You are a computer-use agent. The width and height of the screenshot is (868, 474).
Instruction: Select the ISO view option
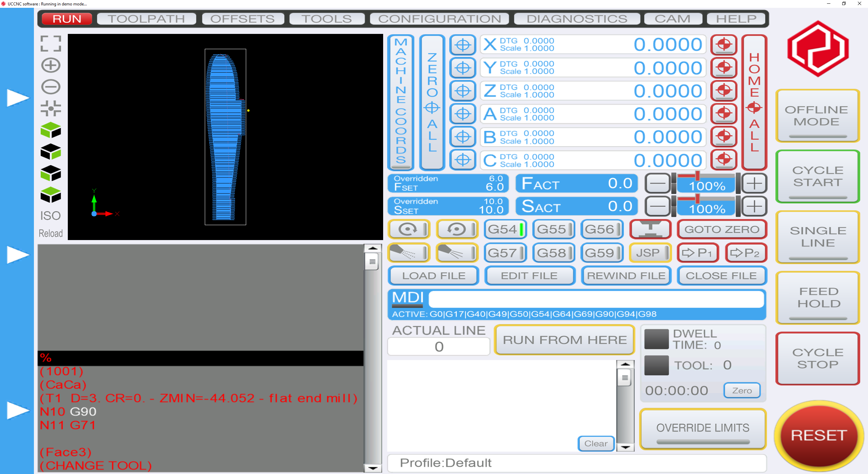click(51, 216)
